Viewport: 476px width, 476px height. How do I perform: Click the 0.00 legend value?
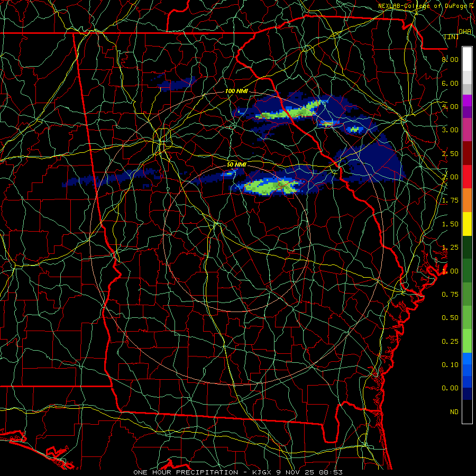point(450,388)
